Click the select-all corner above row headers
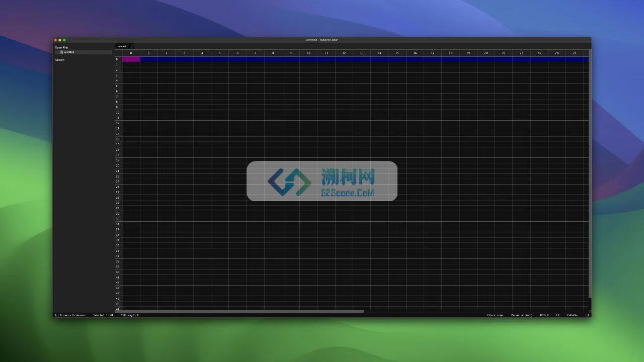 pyautogui.click(x=118, y=53)
